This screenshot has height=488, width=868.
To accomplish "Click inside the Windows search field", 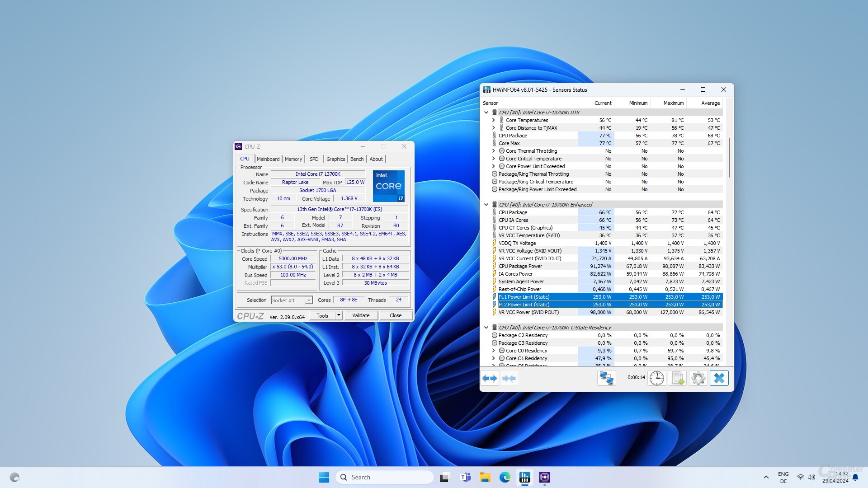I will pos(384,477).
